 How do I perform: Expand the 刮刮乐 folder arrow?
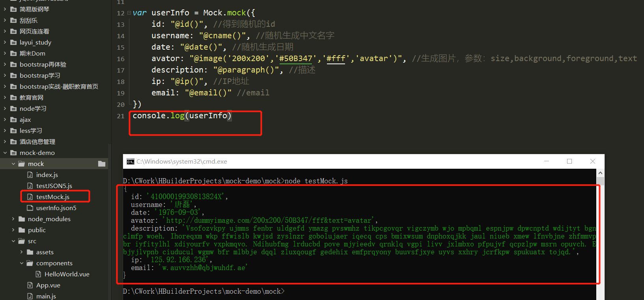(5, 20)
